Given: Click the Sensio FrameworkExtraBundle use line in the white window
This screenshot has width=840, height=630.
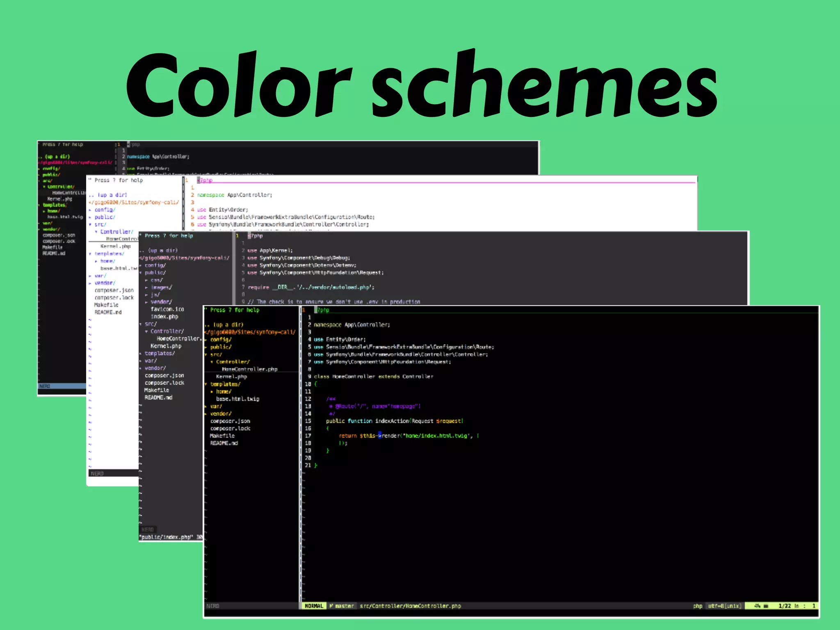Looking at the screenshot, I should 286,217.
